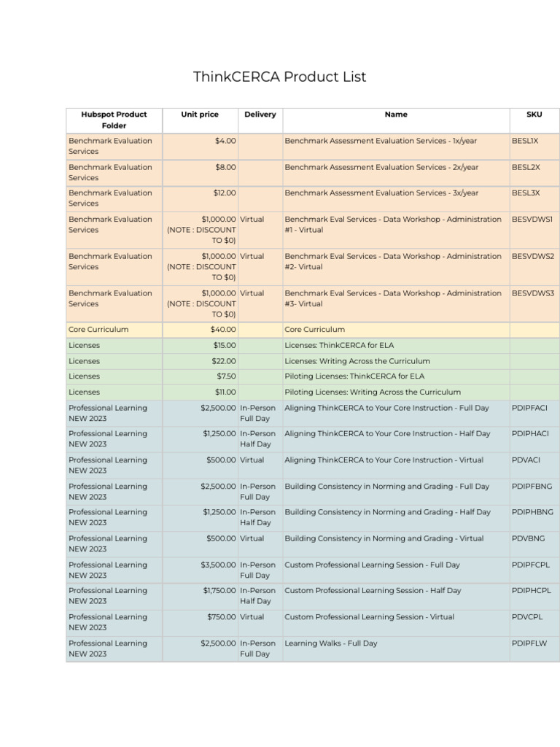Select SKU cell PDIPFBNG
Viewport: 560px width, 747px height.
coord(534,492)
